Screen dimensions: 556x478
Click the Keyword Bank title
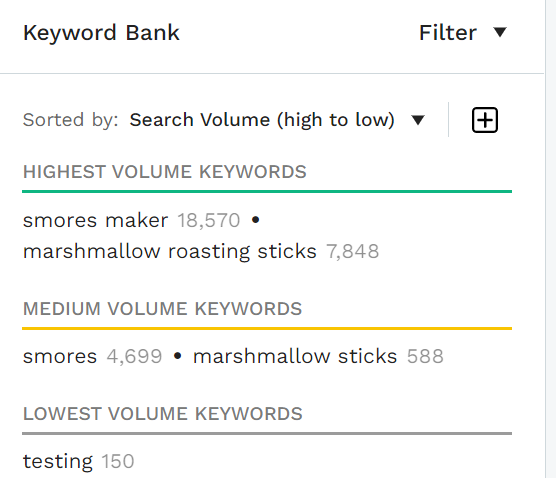(x=101, y=33)
